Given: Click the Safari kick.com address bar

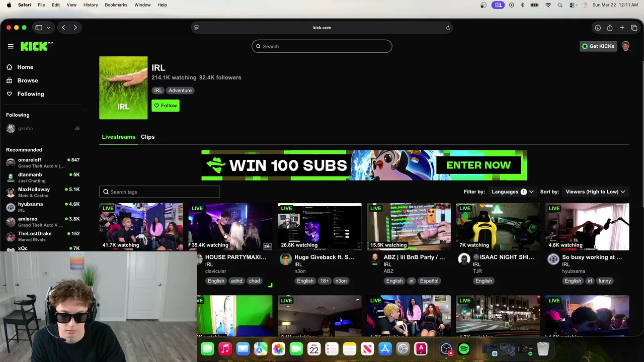Looking at the screenshot, I should [x=322, y=28].
